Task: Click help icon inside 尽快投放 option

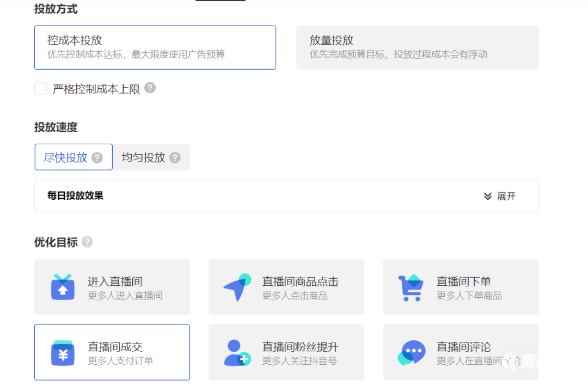Action: [97, 158]
